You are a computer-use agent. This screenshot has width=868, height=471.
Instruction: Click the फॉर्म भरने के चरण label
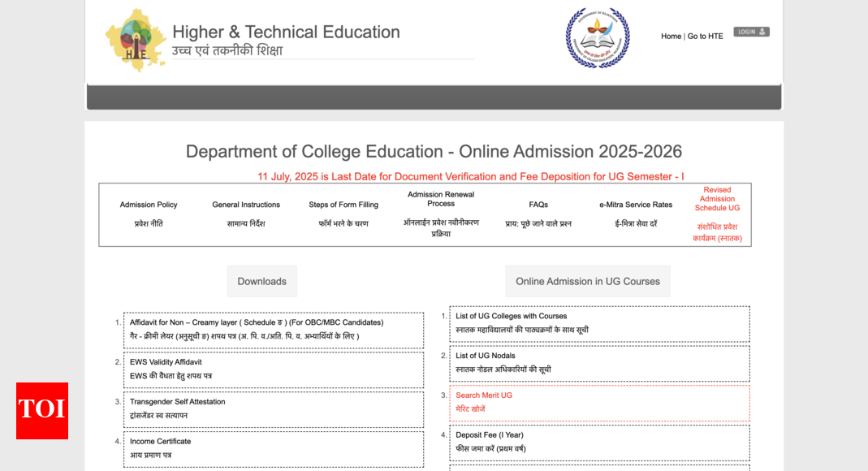[x=343, y=223]
